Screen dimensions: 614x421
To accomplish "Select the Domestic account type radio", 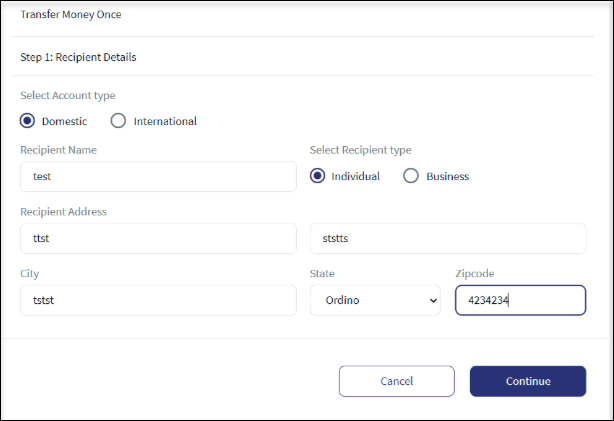I will click(27, 121).
